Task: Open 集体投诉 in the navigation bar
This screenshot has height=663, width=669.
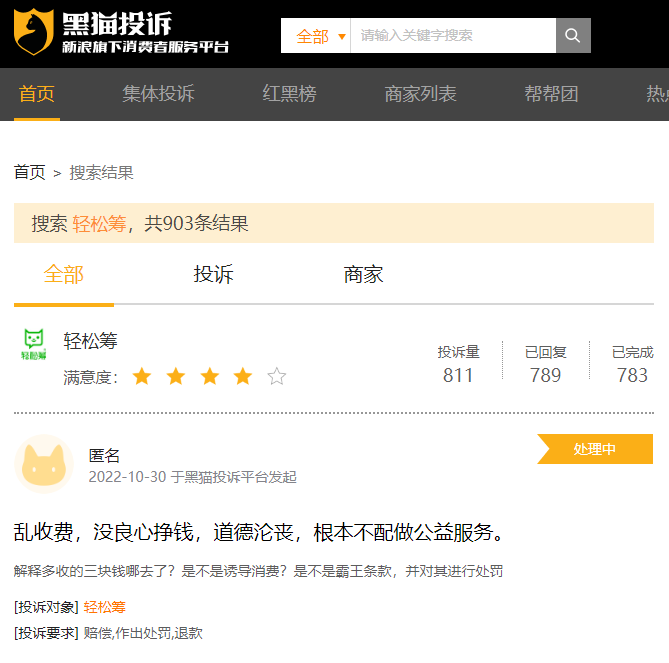Action: pyautogui.click(x=158, y=94)
